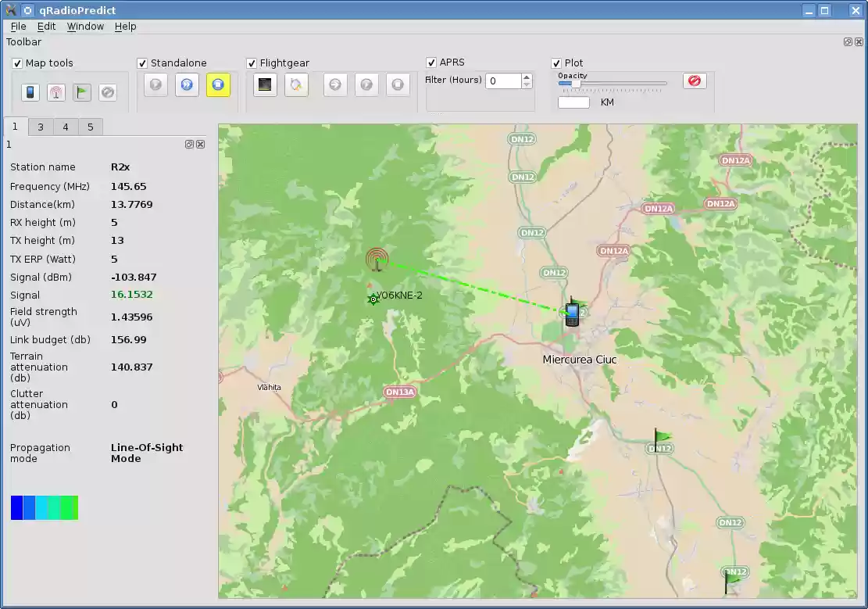This screenshot has width=868, height=609.
Task: Click inside the KM input field
Action: 573,102
